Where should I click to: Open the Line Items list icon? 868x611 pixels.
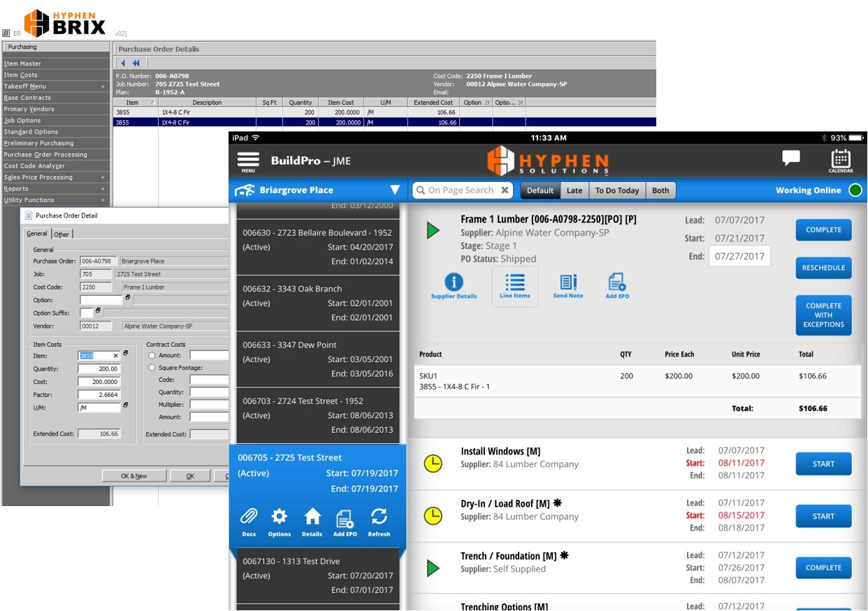coord(515,282)
